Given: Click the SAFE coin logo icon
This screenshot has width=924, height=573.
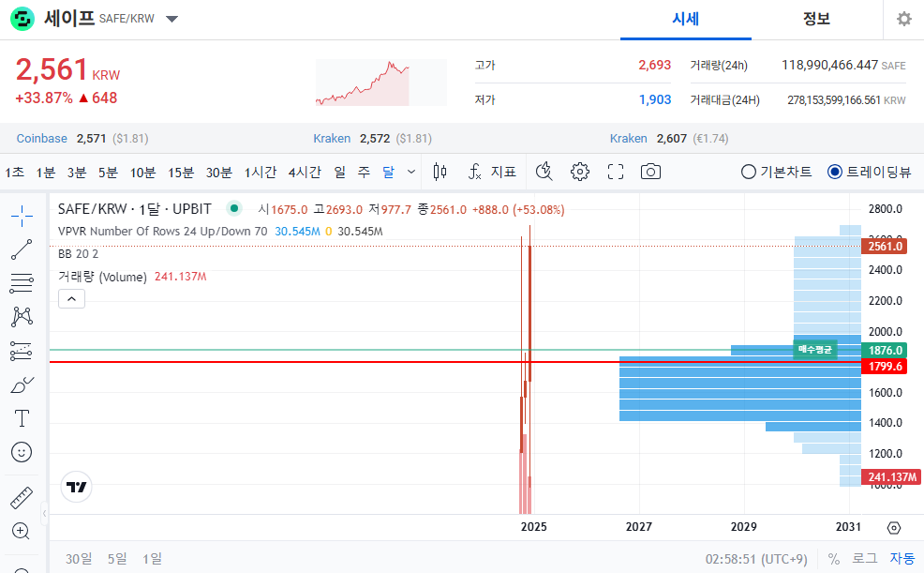Looking at the screenshot, I should (22, 19).
